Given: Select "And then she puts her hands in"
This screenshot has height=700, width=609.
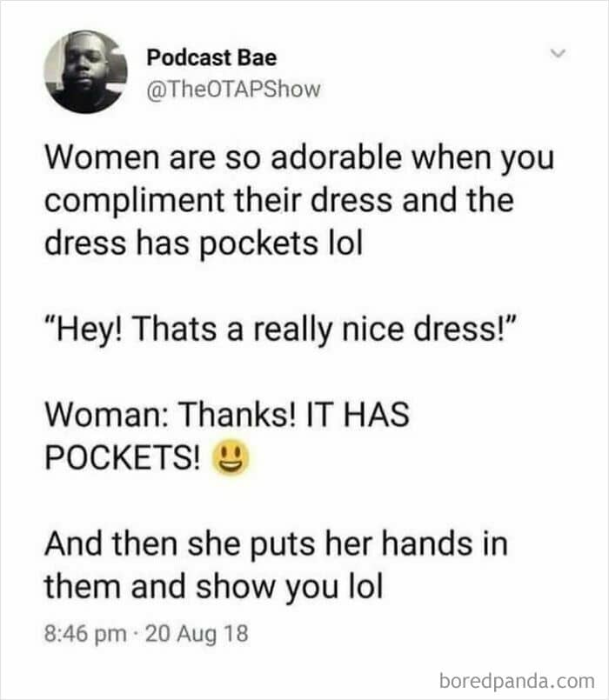Looking at the screenshot, I should [x=276, y=543].
